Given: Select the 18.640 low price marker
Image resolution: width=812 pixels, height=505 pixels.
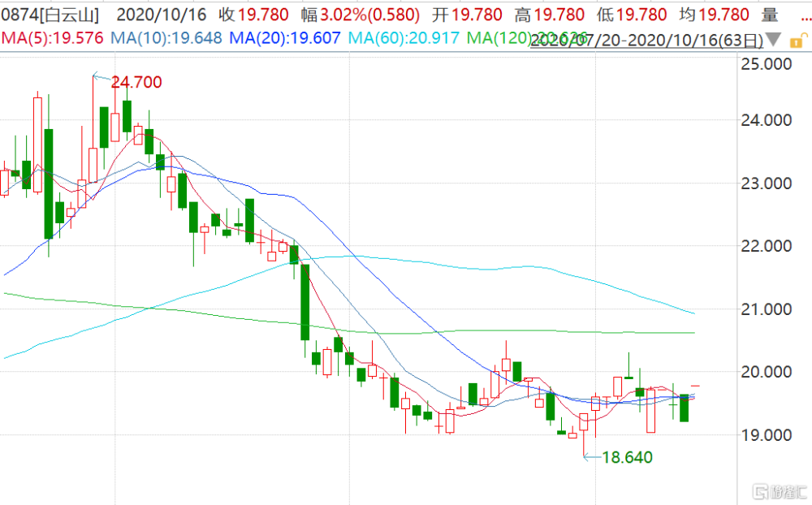Looking at the screenshot, I should click(x=627, y=457).
